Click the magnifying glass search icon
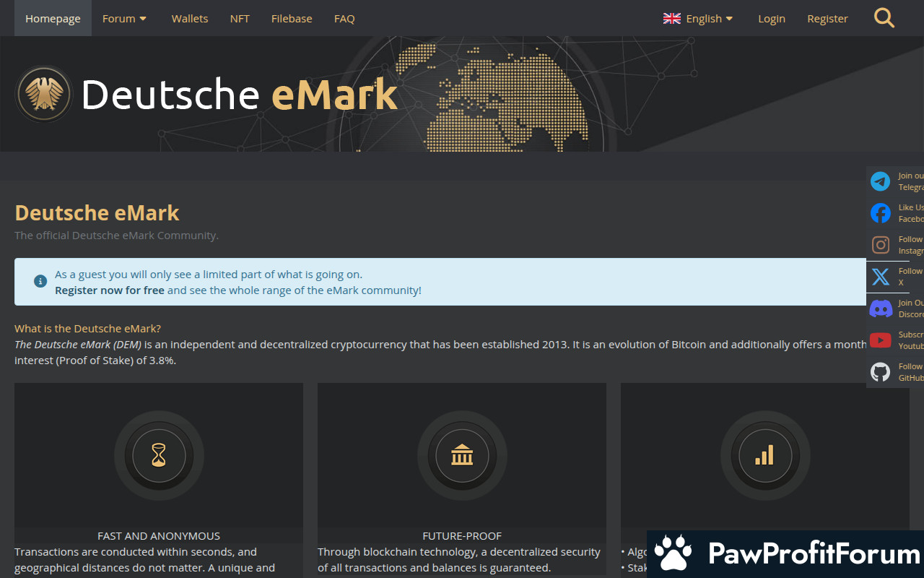This screenshot has height=578, width=924. click(x=884, y=18)
